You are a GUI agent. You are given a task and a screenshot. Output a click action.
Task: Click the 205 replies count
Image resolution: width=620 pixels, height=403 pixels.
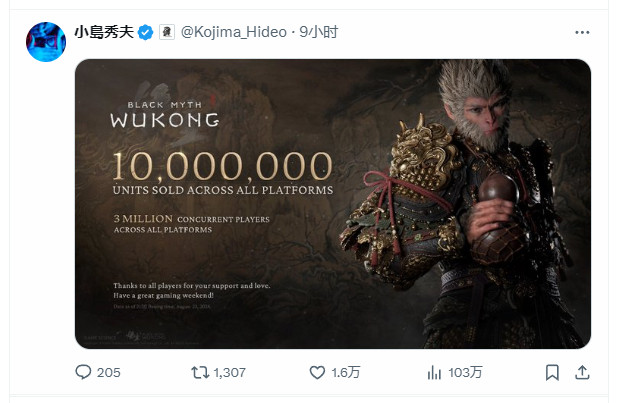(x=109, y=372)
